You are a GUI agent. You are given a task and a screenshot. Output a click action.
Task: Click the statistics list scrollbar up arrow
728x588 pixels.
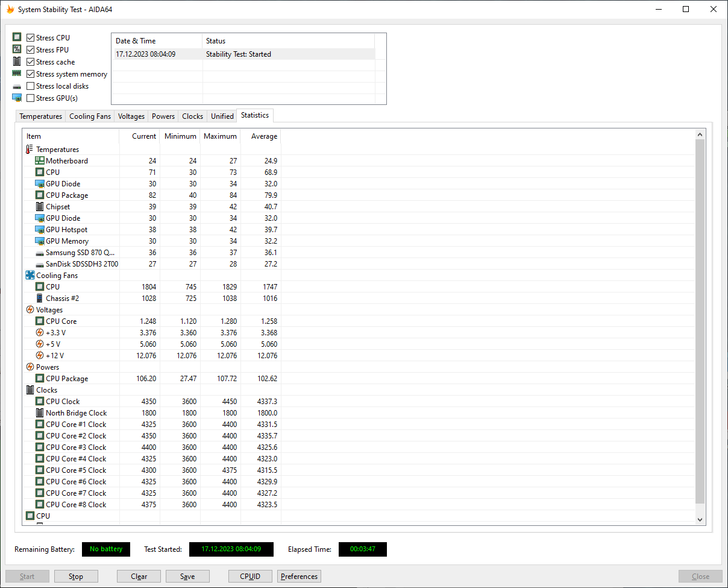(x=700, y=134)
